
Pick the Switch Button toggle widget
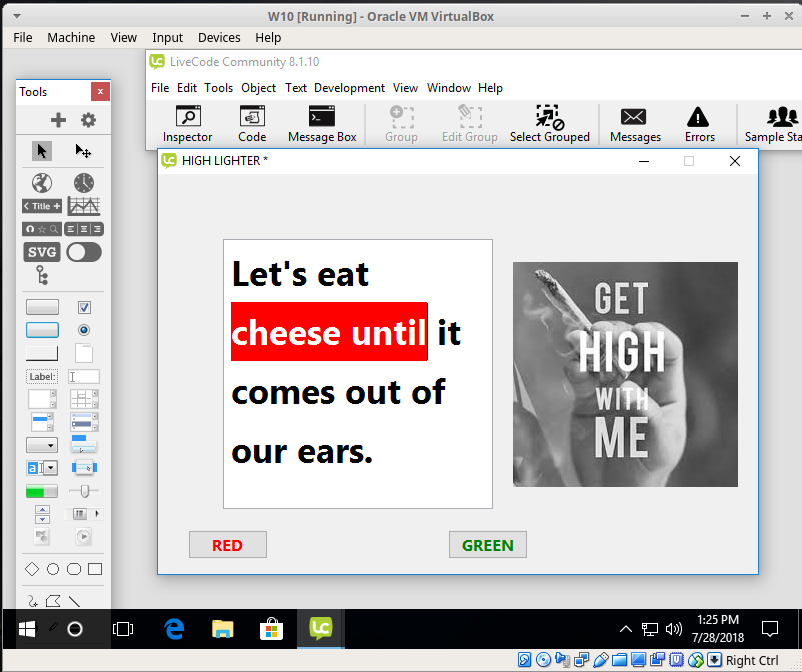pyautogui.click(x=84, y=252)
